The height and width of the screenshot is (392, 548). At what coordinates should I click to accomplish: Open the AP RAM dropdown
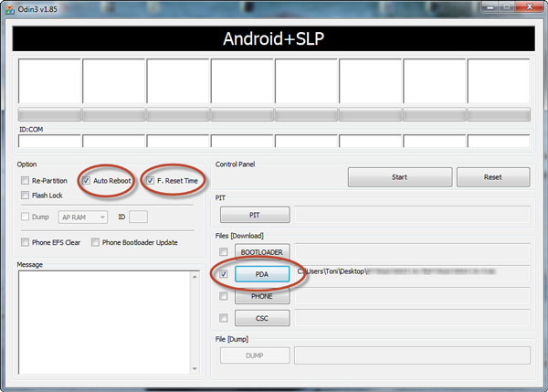(x=82, y=217)
